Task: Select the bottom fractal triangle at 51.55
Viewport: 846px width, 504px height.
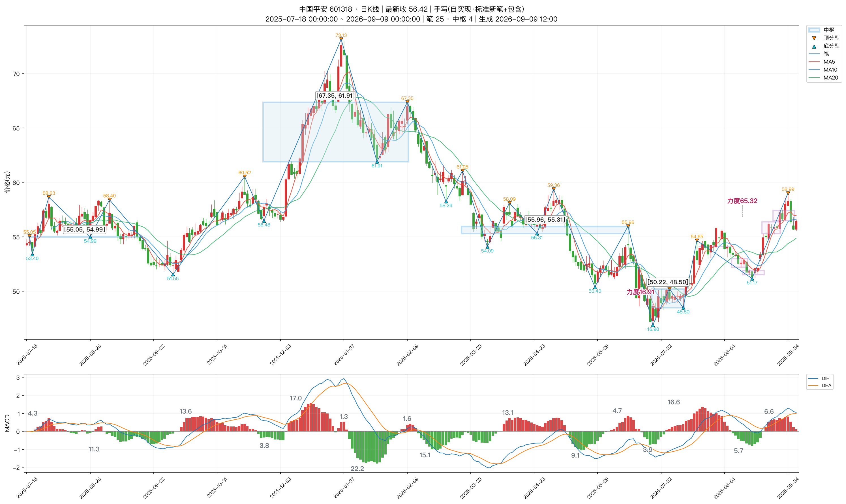Action: [x=173, y=274]
